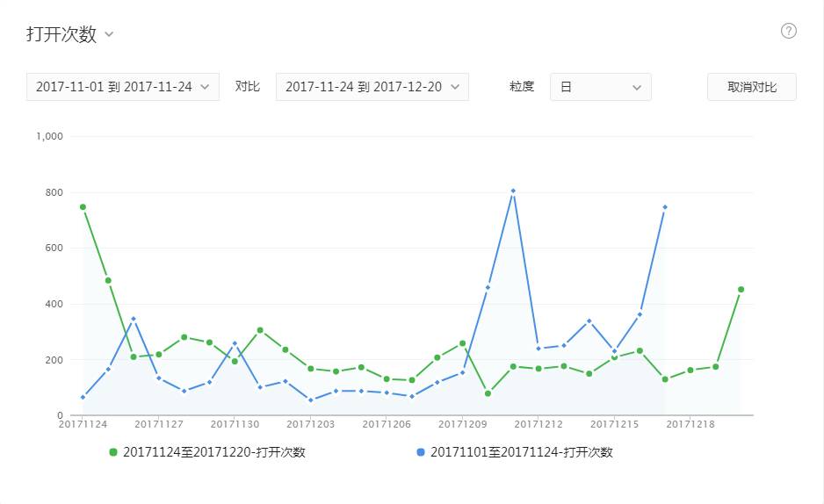This screenshot has height=504, width=824.
Task: Toggle the blue 20171101至20171124-打开次数 legend series
Action: (515, 452)
